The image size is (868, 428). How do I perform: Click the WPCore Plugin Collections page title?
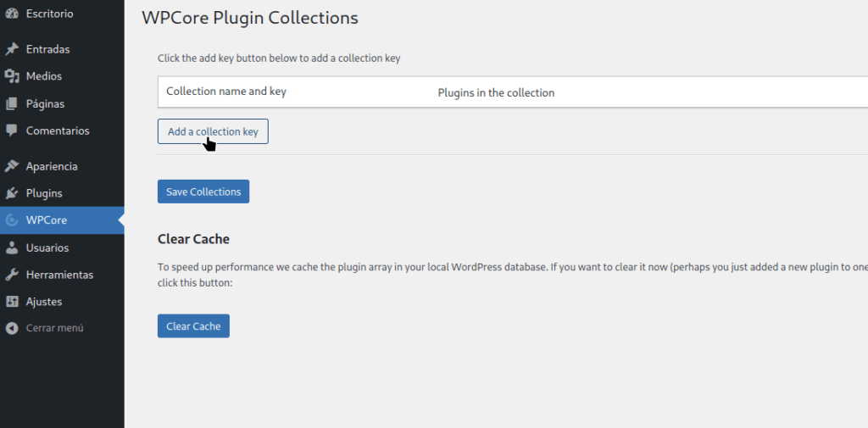pos(250,18)
